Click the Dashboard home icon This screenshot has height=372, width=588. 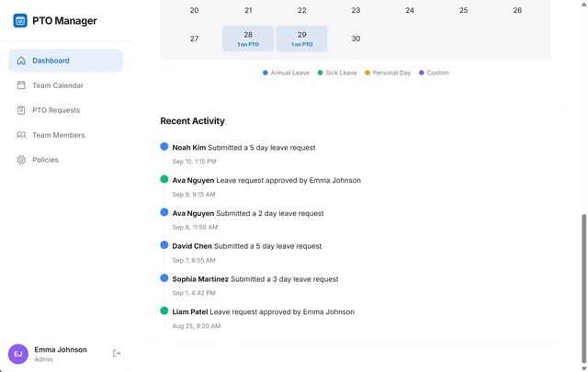(21, 61)
